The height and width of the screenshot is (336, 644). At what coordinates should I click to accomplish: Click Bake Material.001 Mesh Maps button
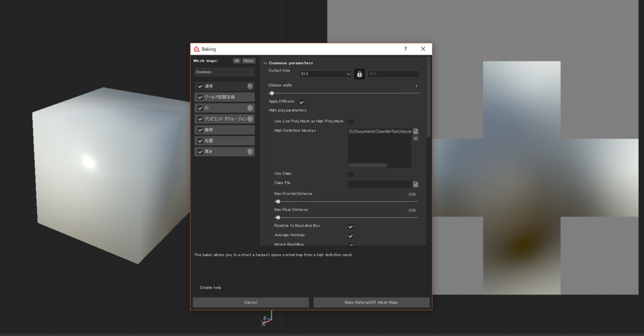371,302
